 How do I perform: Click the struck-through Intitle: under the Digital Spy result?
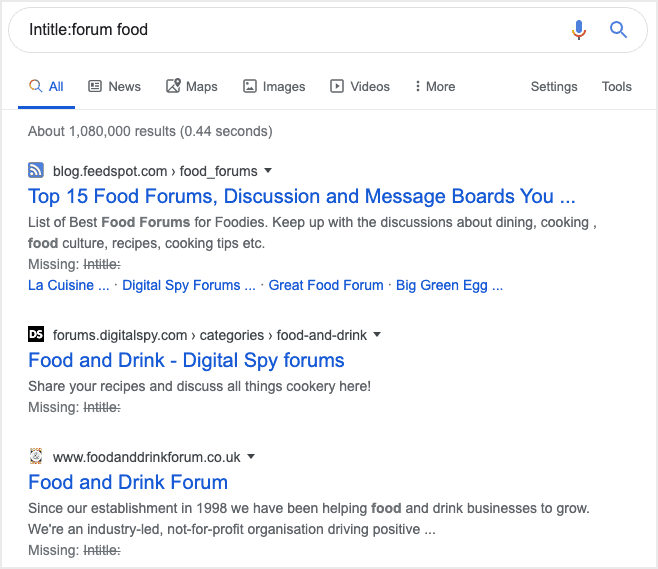click(102, 407)
